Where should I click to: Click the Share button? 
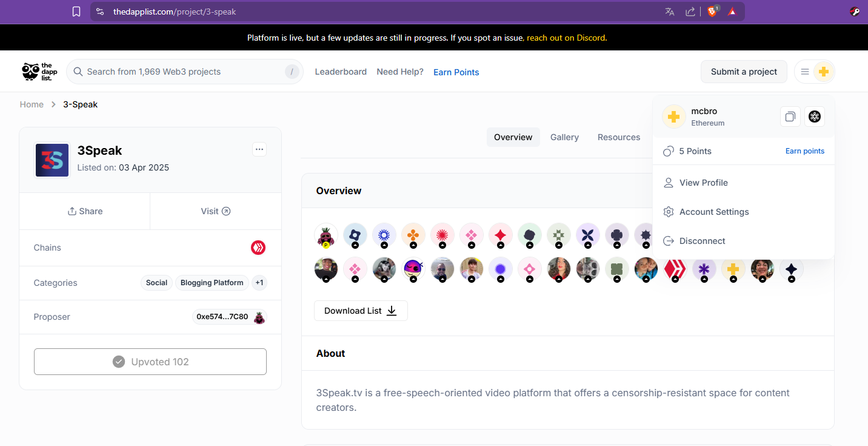click(85, 211)
